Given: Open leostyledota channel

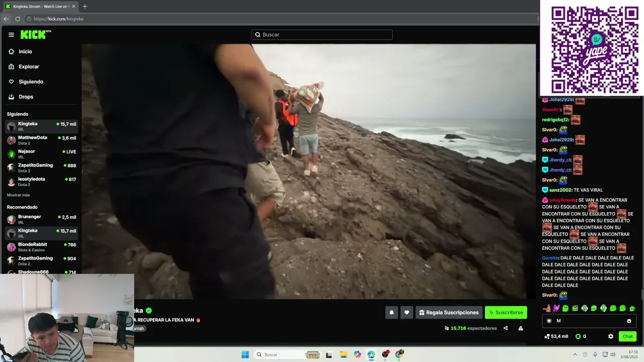Looking at the screenshot, I should [41, 182].
